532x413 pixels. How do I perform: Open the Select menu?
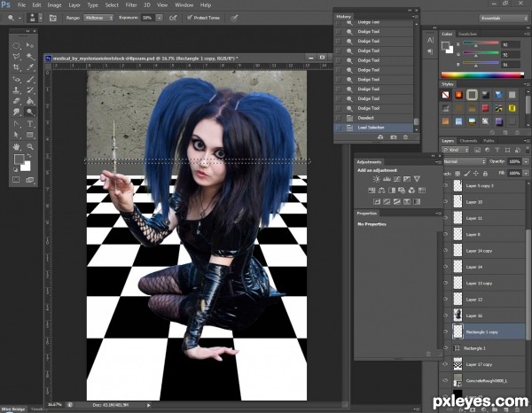pos(112,5)
